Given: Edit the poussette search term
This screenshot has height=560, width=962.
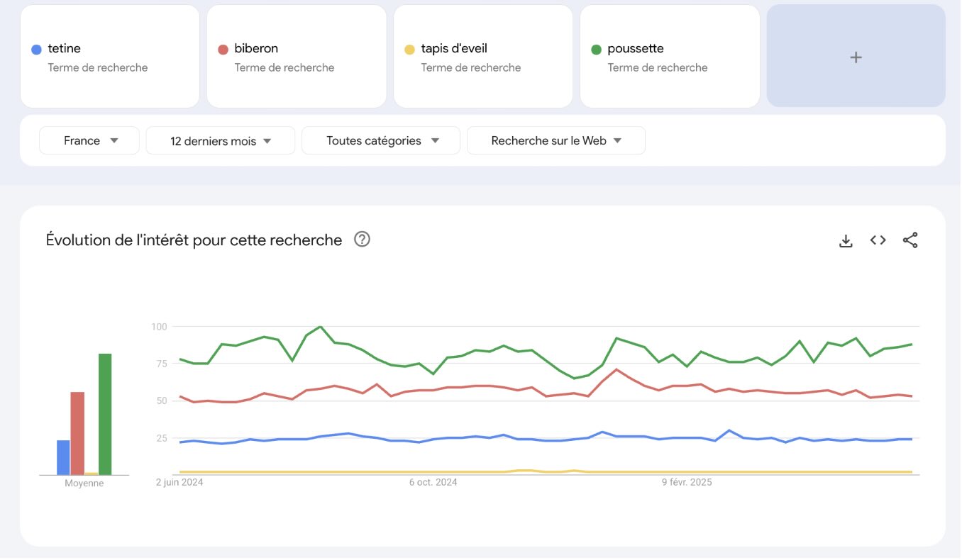Looking at the screenshot, I should [x=669, y=57].
